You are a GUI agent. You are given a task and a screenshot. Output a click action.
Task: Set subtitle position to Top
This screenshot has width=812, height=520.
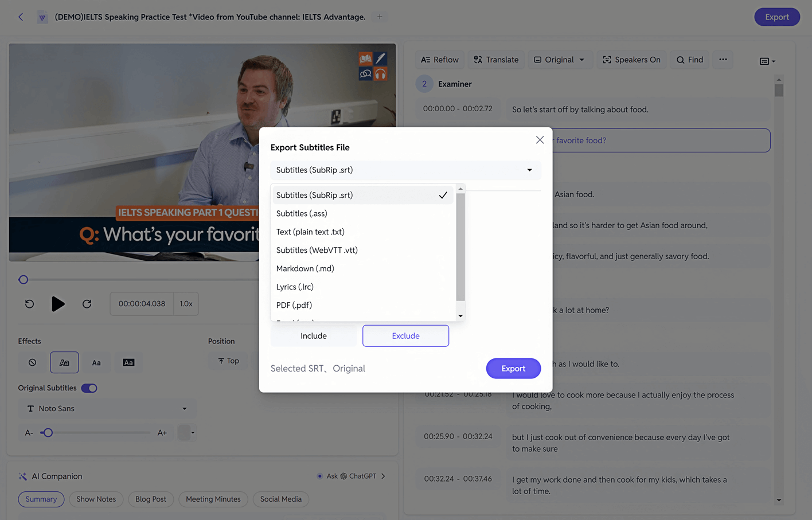[228, 361]
